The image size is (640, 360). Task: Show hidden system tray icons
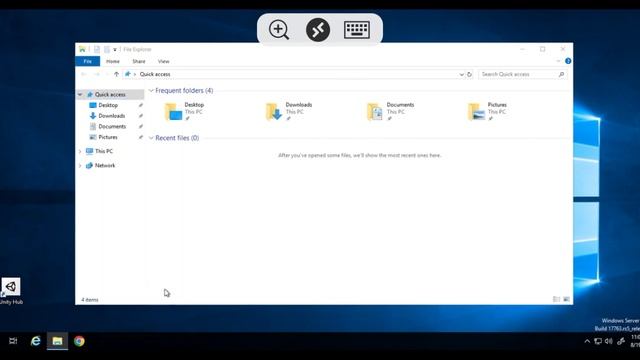587,341
